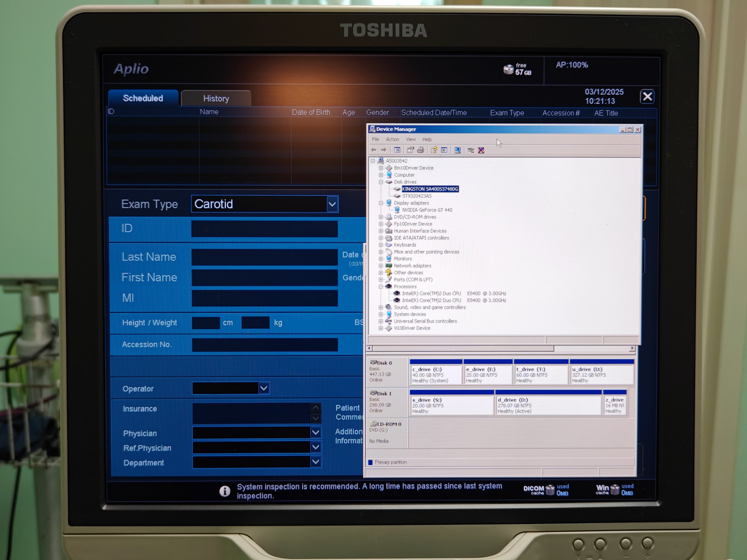The height and width of the screenshot is (560, 747).
Task: Click the Scan for hardware changes toolbar icon
Action: [457, 150]
